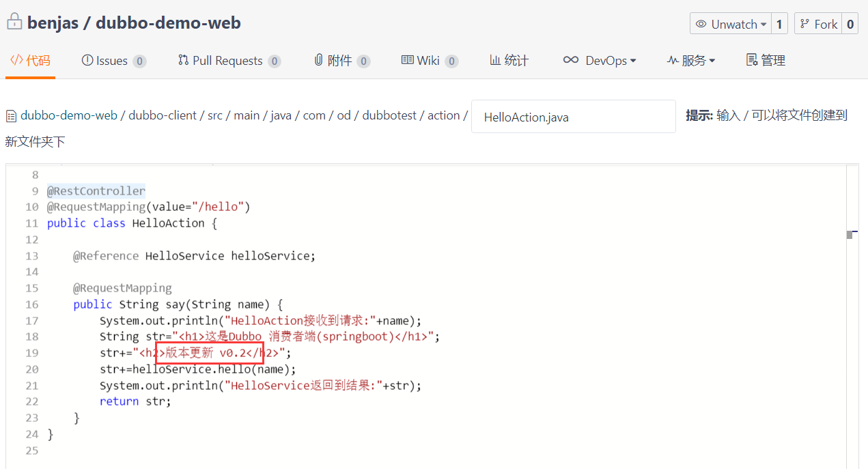868x469 pixels.
Task: Expand the 服务 dropdown menu
Action: pyautogui.click(x=691, y=61)
